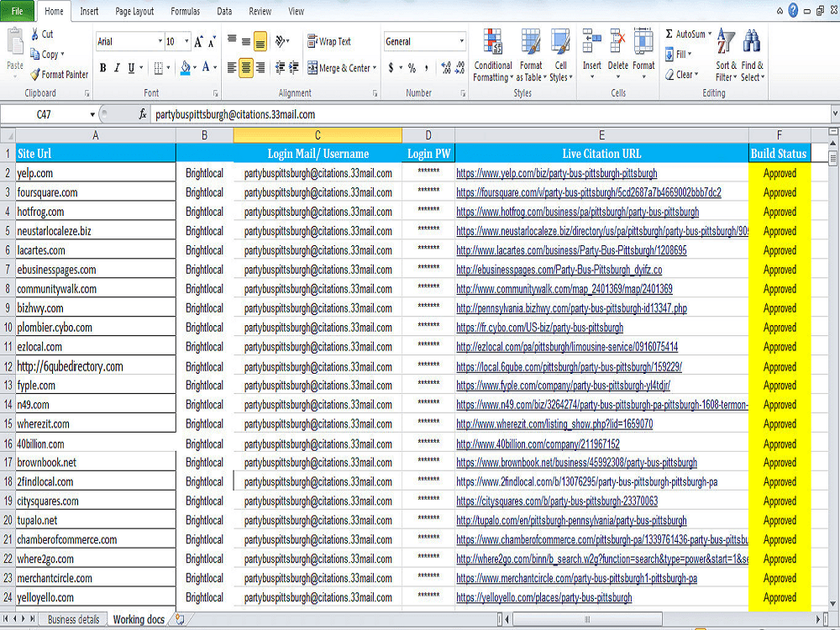Open the Format cells menu
Viewport: 840px width, 630px height.
(643, 55)
